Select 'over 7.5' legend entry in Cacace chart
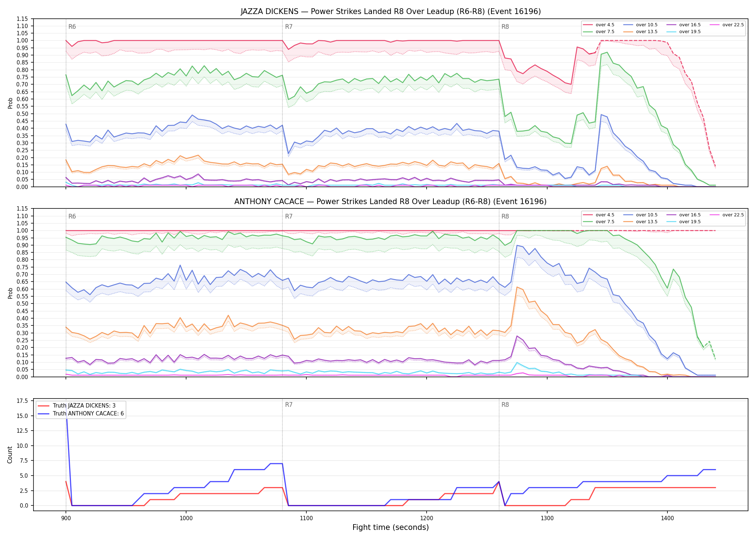Viewport: 756px width, 540px height. click(599, 222)
